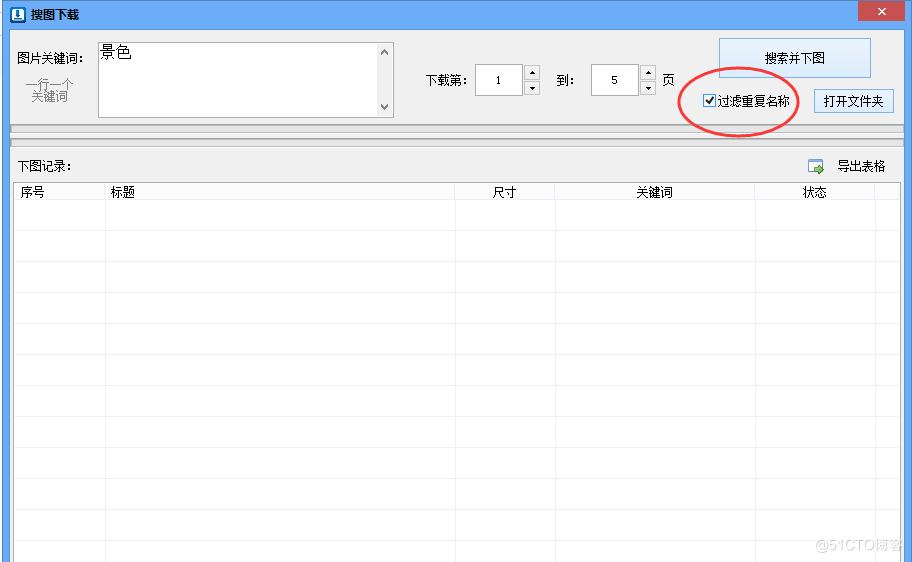Open folder with 打开文件夹 button
Screen dimensions: 912x562
(853, 101)
